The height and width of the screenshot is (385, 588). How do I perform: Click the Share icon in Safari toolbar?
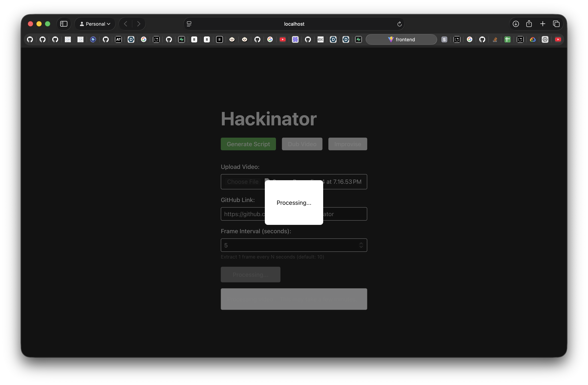[529, 24]
